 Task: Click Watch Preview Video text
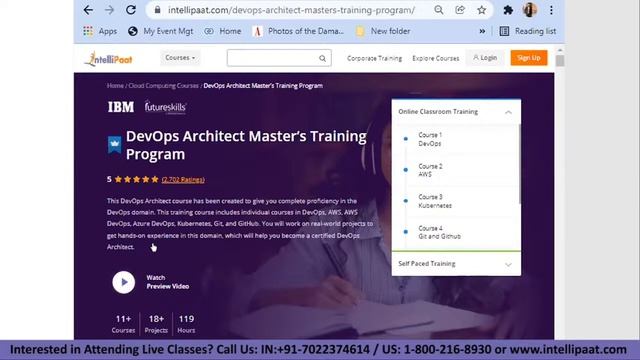pos(168,282)
